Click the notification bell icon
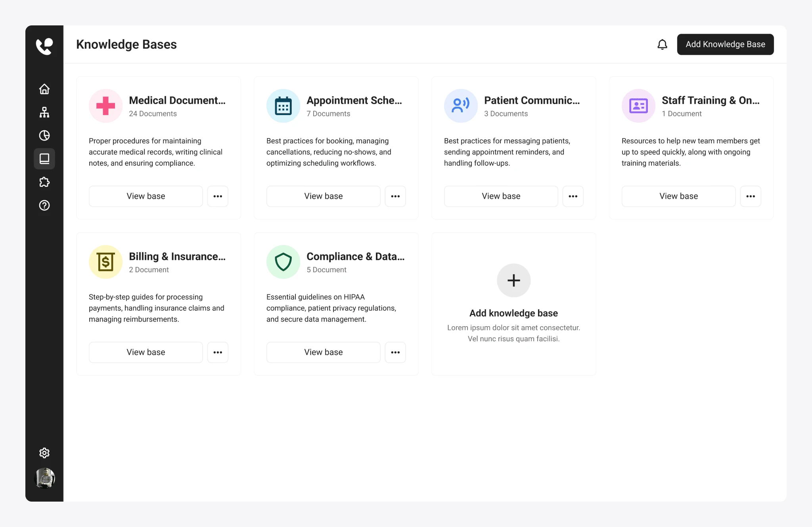Viewport: 812px width, 527px height. (x=662, y=44)
